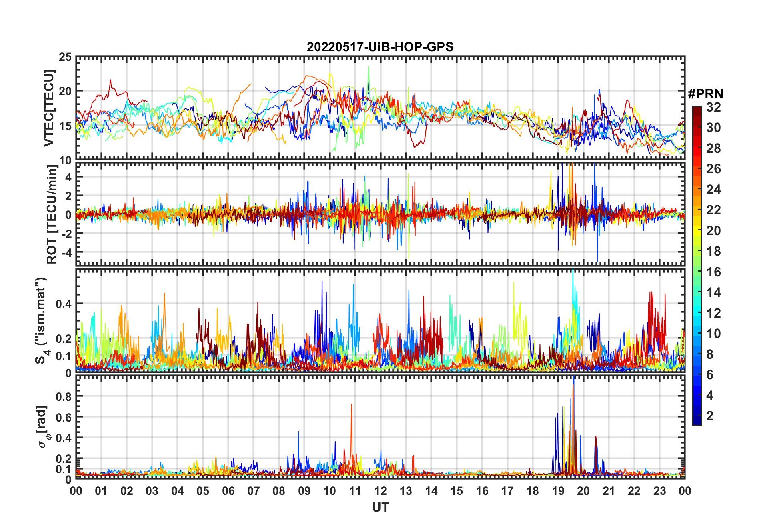Screen dimensions: 761x532
Task: Click the sigma-phi [rad] y-axis label
Action: (x=43, y=426)
